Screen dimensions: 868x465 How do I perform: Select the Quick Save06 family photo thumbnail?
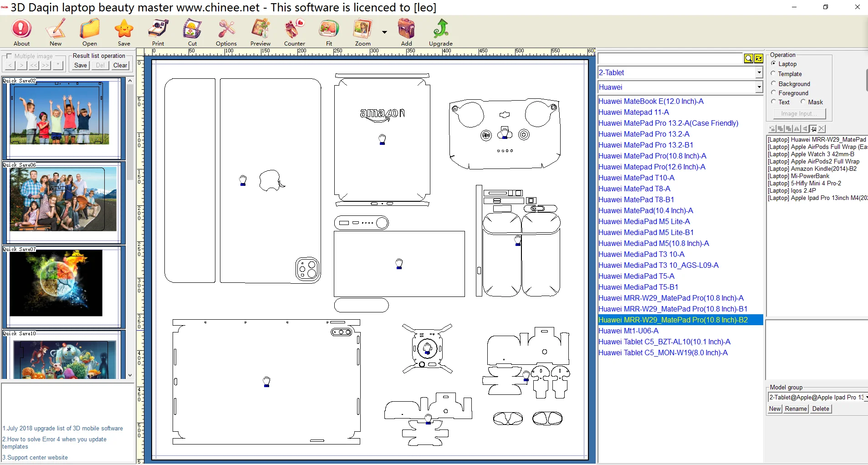(x=63, y=200)
